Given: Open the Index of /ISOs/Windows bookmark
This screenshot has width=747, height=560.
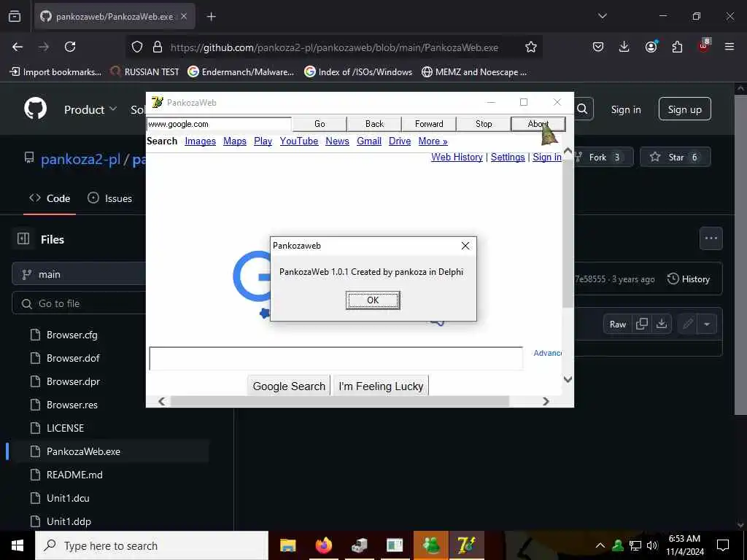Looking at the screenshot, I should pyautogui.click(x=359, y=72).
